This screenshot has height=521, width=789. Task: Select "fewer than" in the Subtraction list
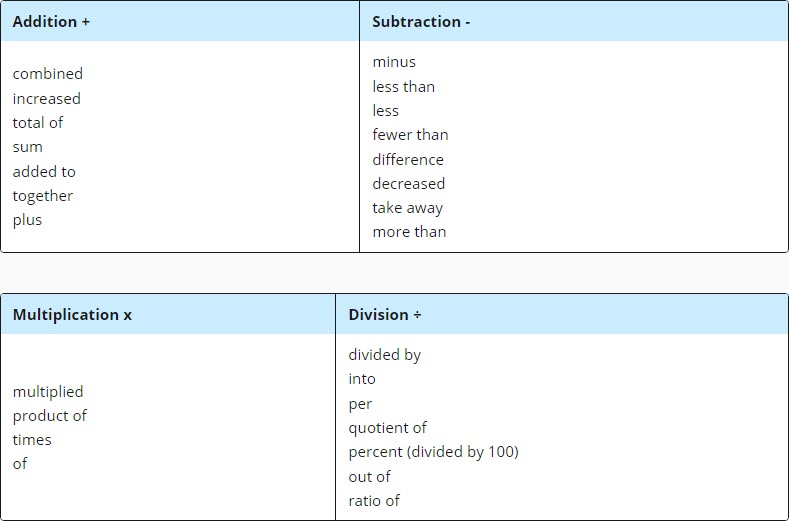(410, 135)
